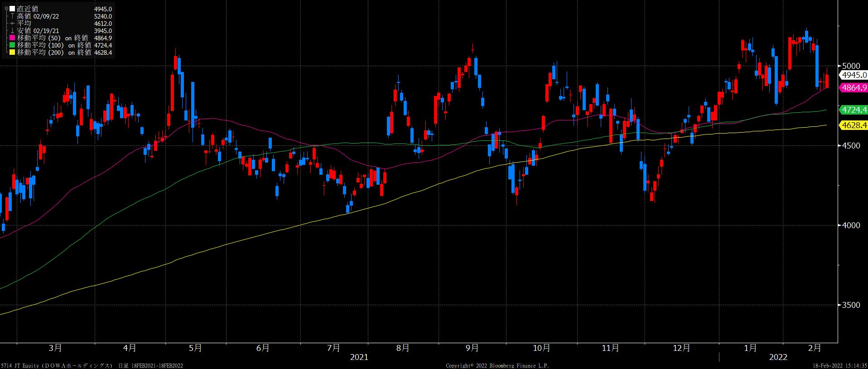This screenshot has height=369, width=868.
Task: Click the 高値 high marker icon in legend
Action: pos(12,16)
